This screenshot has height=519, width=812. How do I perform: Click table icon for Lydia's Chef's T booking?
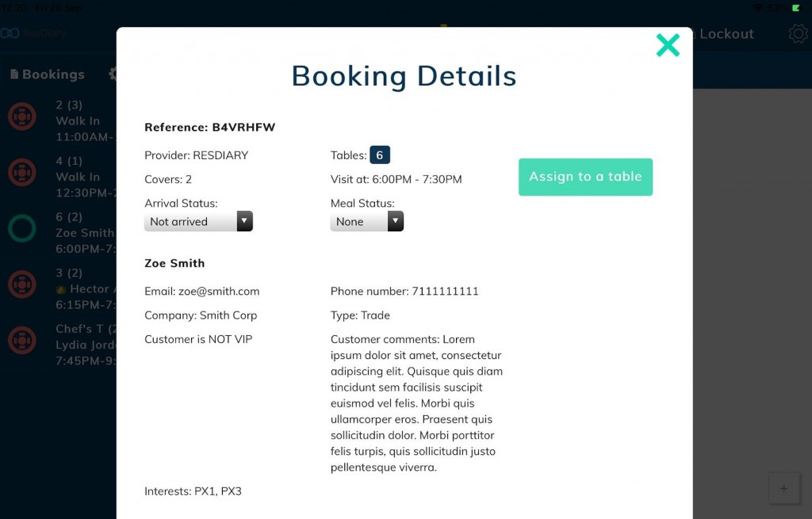(x=22, y=341)
